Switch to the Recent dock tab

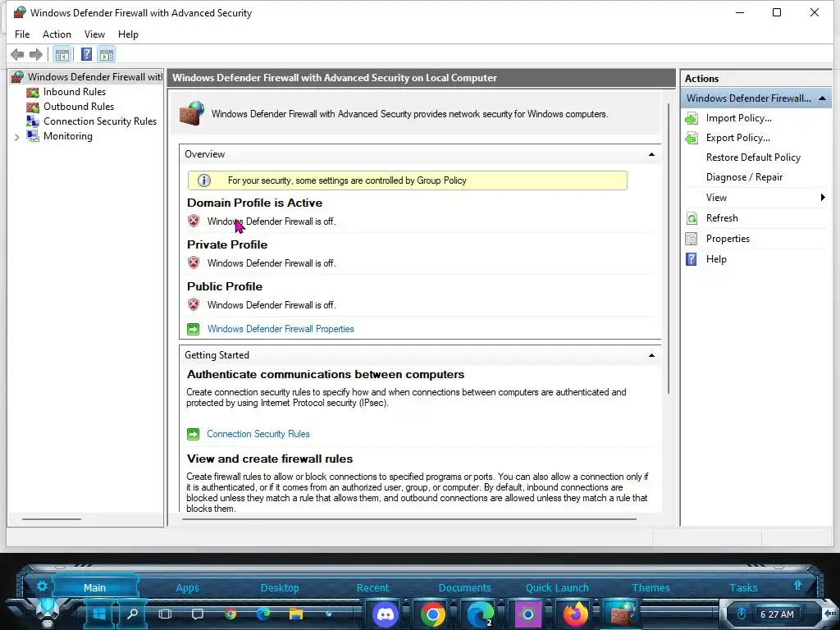click(373, 587)
